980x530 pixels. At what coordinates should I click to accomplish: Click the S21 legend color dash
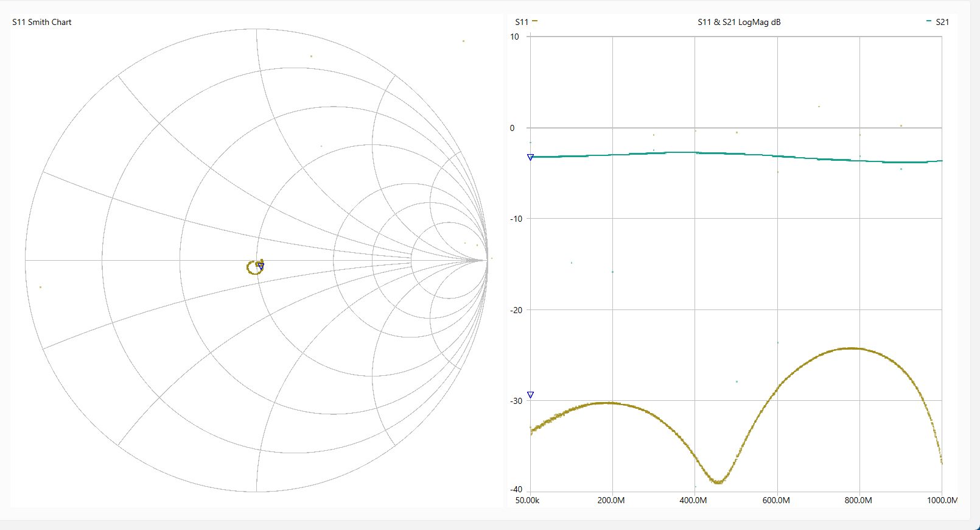[x=928, y=21]
